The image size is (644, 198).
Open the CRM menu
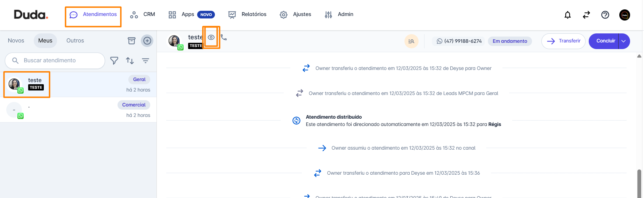(x=142, y=15)
